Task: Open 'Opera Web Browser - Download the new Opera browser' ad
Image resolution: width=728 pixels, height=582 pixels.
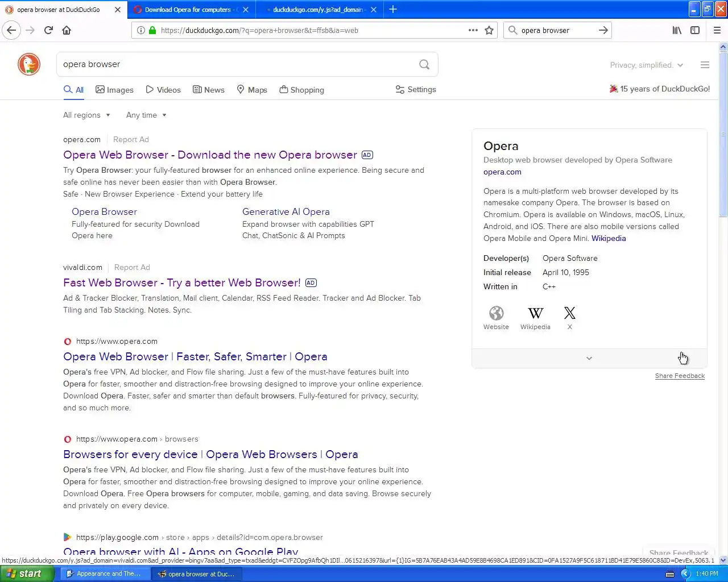Action: [210, 155]
